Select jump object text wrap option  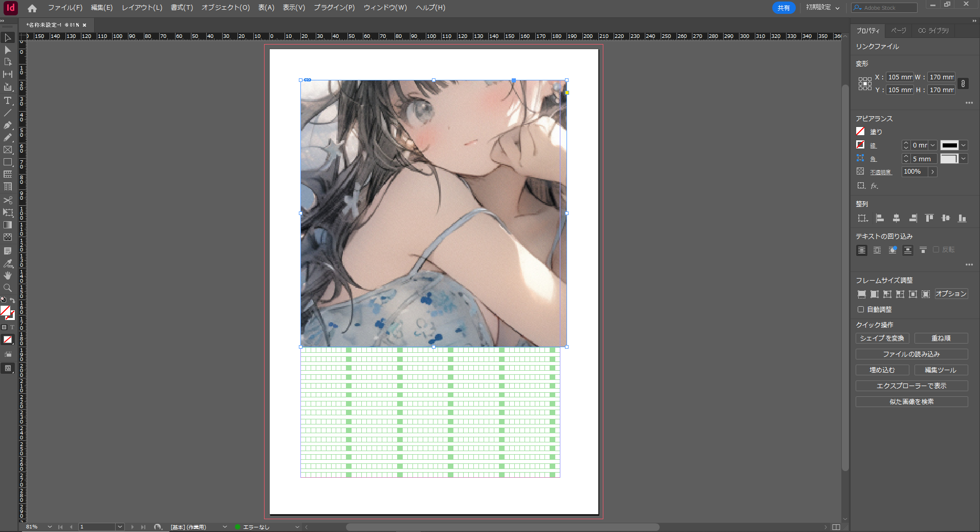908,250
